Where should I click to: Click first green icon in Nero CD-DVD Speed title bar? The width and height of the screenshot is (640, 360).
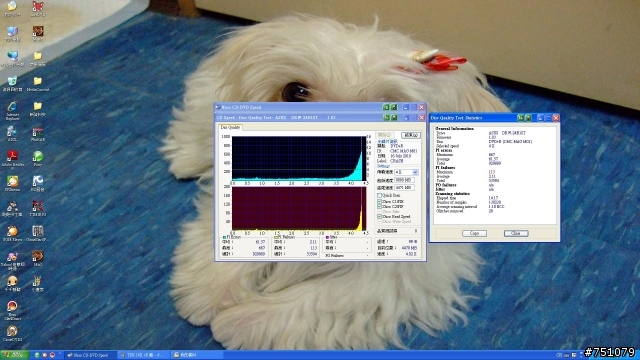(386, 107)
